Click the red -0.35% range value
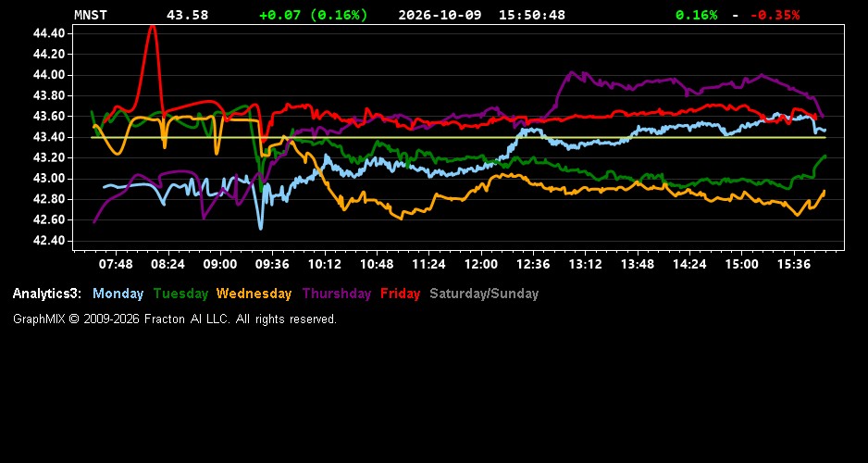The image size is (868, 463). coord(775,15)
